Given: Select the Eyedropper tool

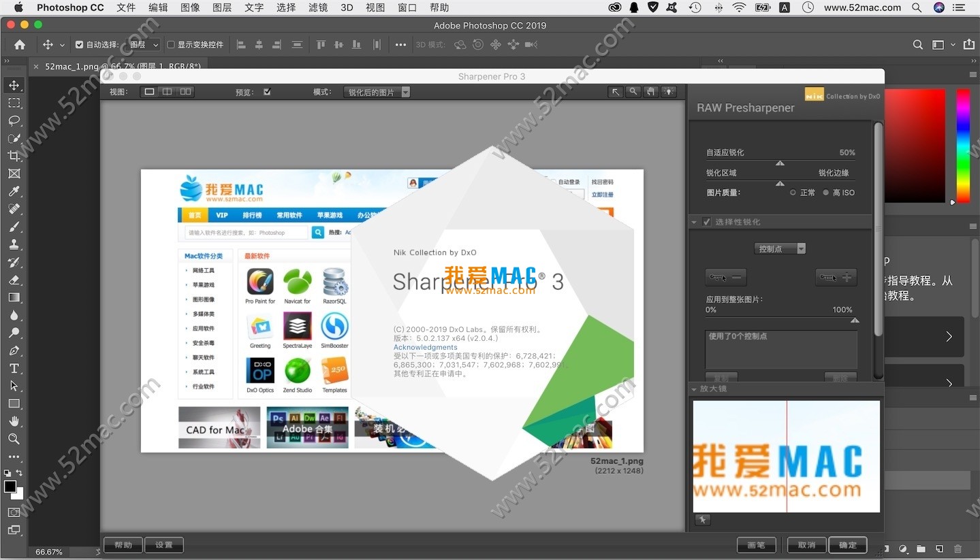Looking at the screenshot, I should pos(14,191).
